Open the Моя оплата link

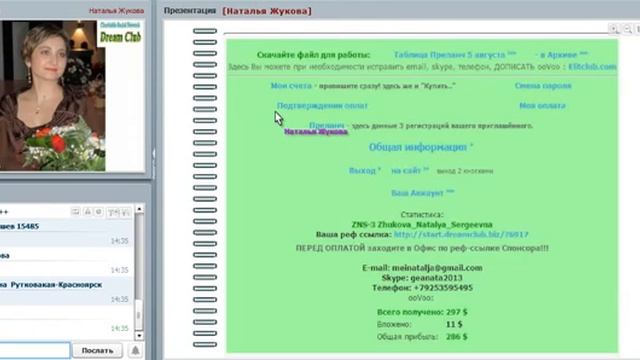[542, 106]
